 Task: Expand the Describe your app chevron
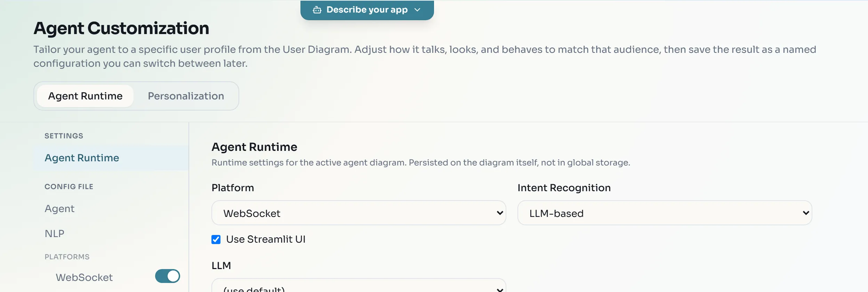[x=417, y=10]
